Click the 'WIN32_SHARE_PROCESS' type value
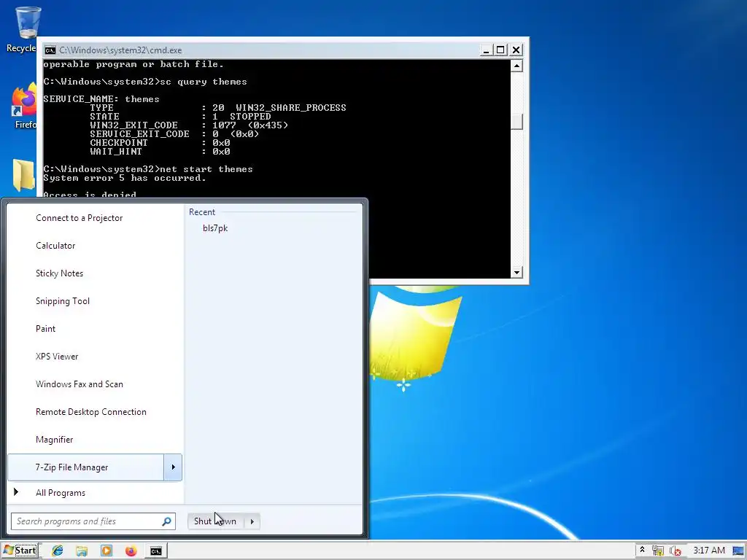This screenshot has height=560, width=747. (x=290, y=108)
